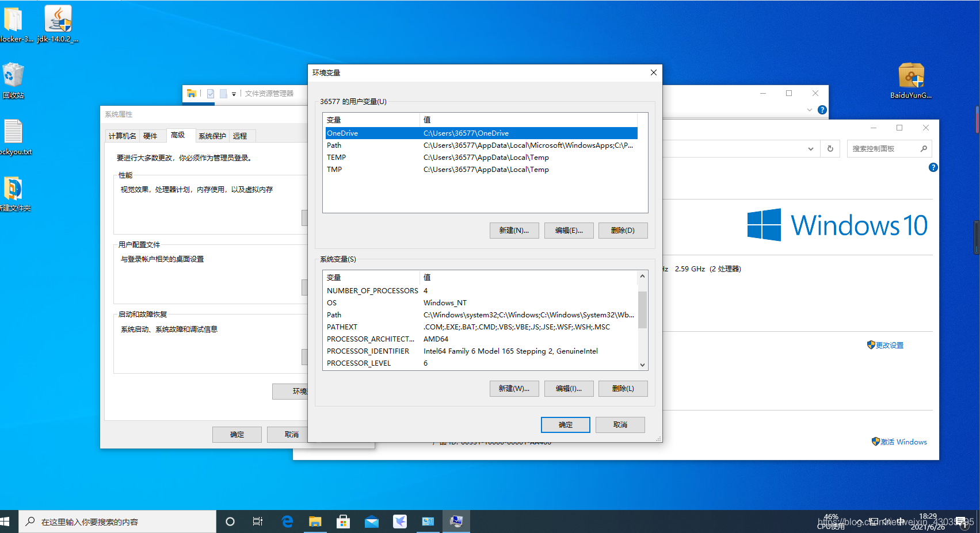Image resolution: width=980 pixels, height=533 pixels.
Task: Click the control panel icon on taskbar
Action: [x=428, y=522]
